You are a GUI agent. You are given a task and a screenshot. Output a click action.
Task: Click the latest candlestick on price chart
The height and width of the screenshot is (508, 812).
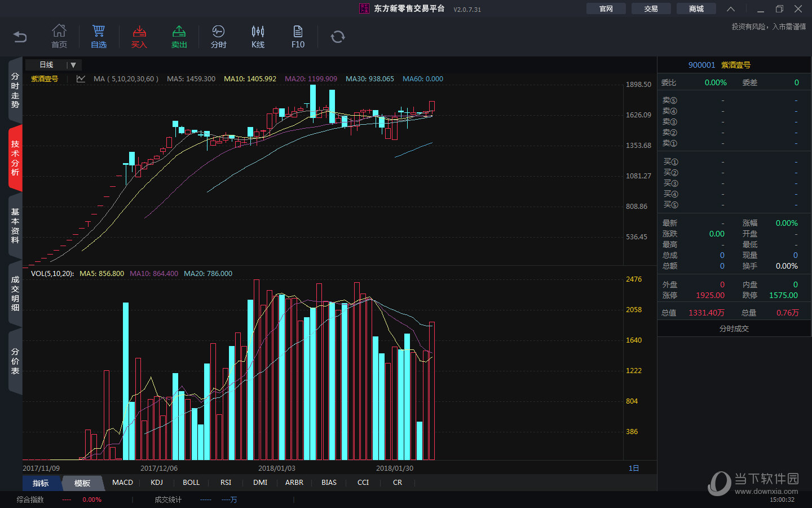pyautogui.click(x=431, y=106)
